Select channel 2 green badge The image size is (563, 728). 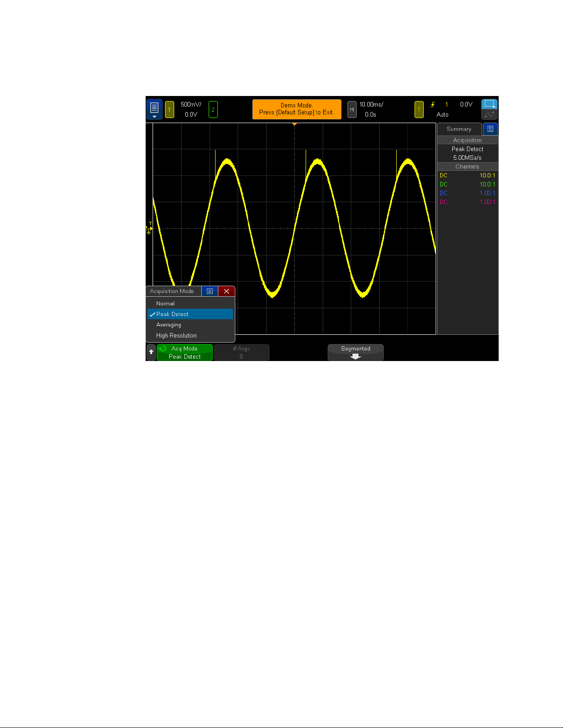click(x=213, y=110)
